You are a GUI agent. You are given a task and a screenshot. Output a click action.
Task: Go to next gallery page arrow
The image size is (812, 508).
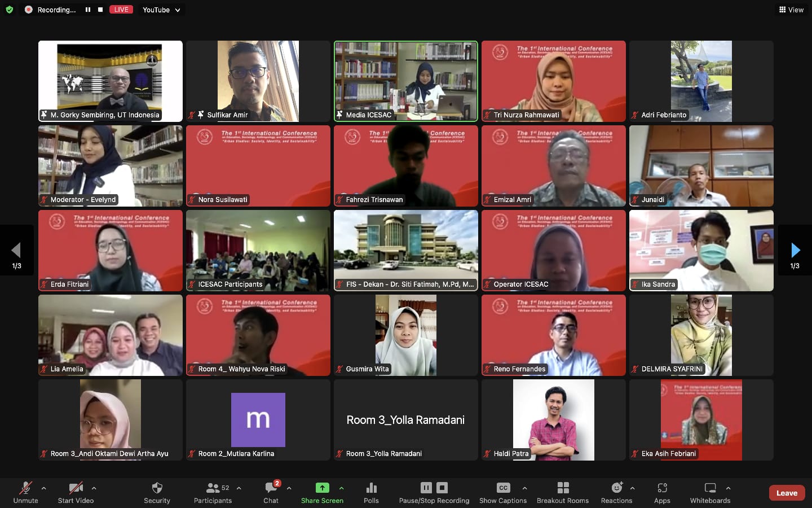point(795,250)
